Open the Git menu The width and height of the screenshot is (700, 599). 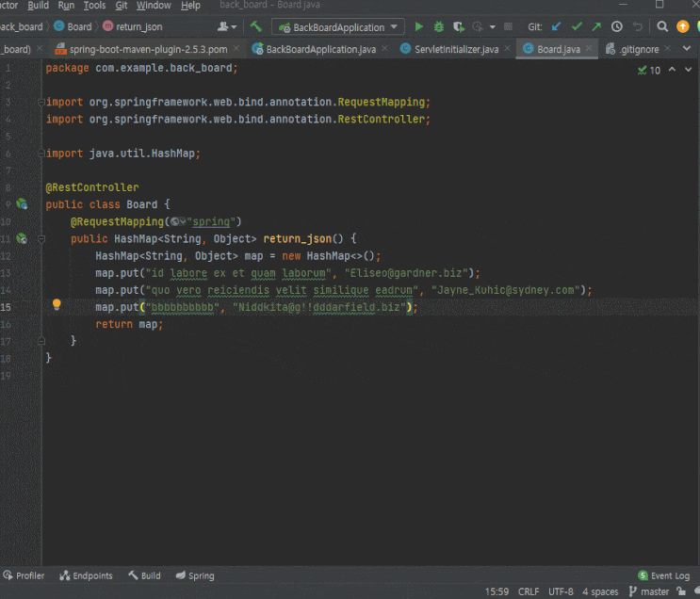point(122,6)
